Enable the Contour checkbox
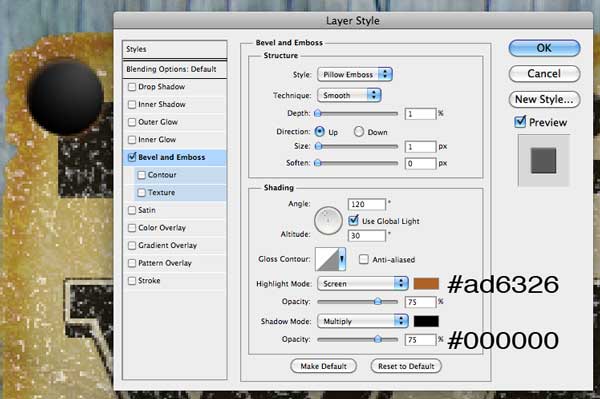This screenshot has height=399, width=600. coord(141,175)
